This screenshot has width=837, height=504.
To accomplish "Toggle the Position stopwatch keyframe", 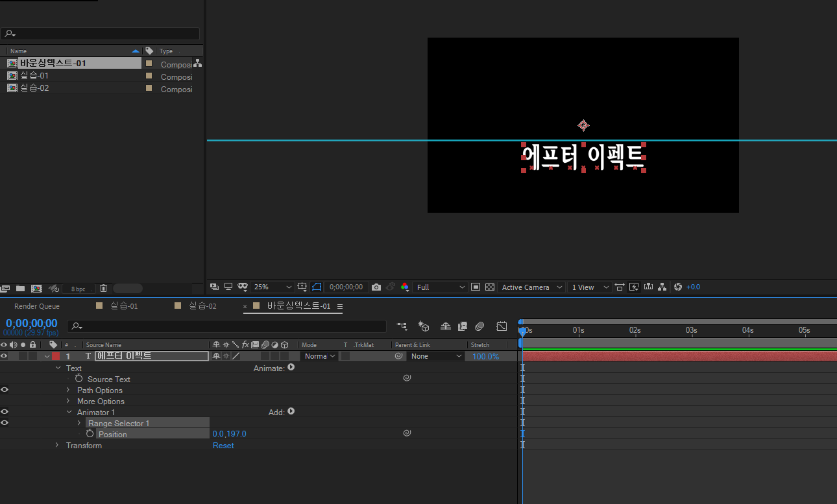I will (90, 433).
